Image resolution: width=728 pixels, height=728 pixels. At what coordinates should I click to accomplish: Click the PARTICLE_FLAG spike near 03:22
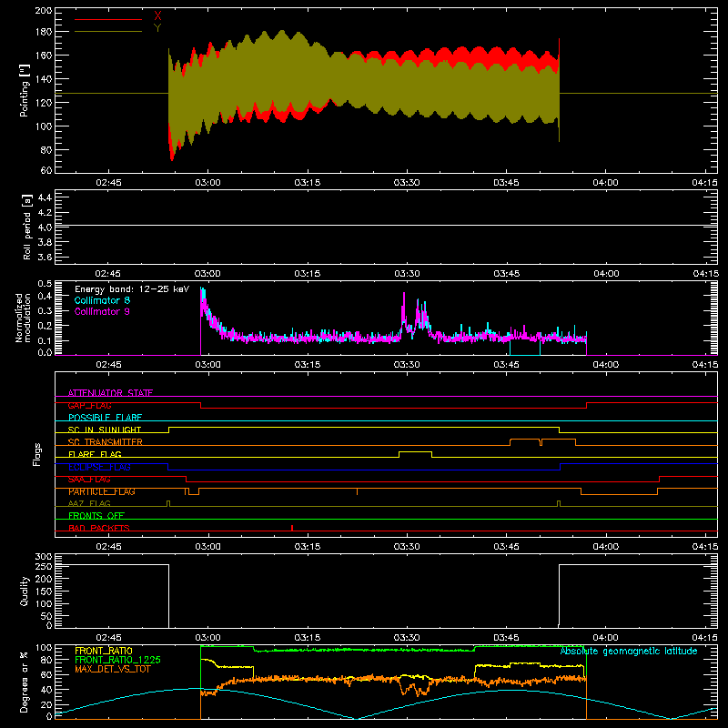357,491
